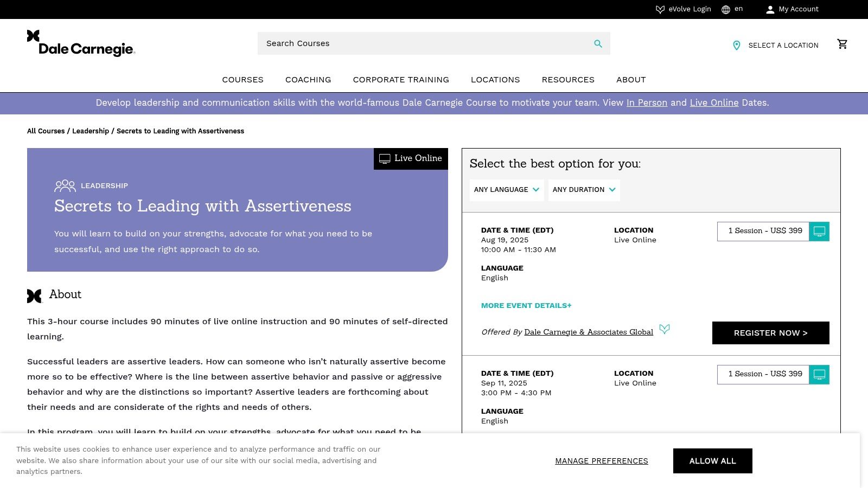The height and width of the screenshot is (488, 868).
Task: Go to the Leadership breadcrumb
Action: pos(91,131)
